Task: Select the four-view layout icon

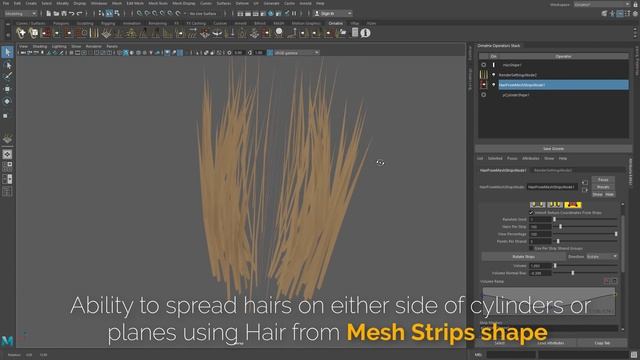Action: 7,167
